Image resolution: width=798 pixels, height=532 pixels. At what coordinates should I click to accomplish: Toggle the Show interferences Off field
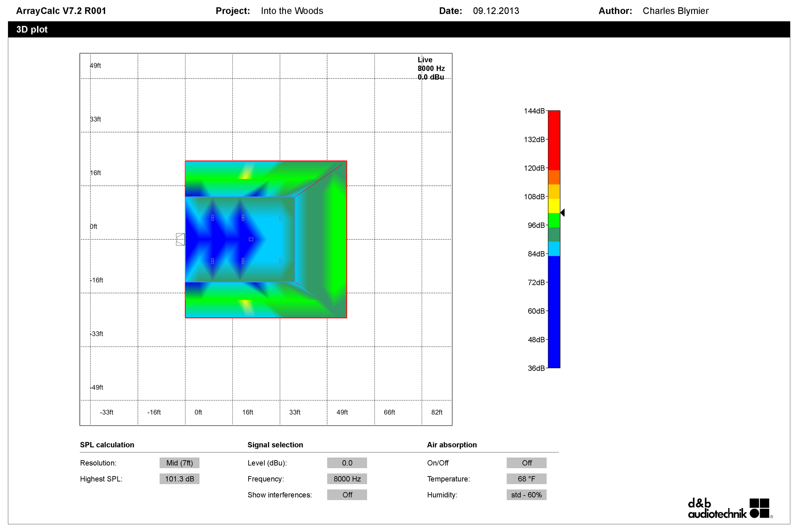pos(347,495)
